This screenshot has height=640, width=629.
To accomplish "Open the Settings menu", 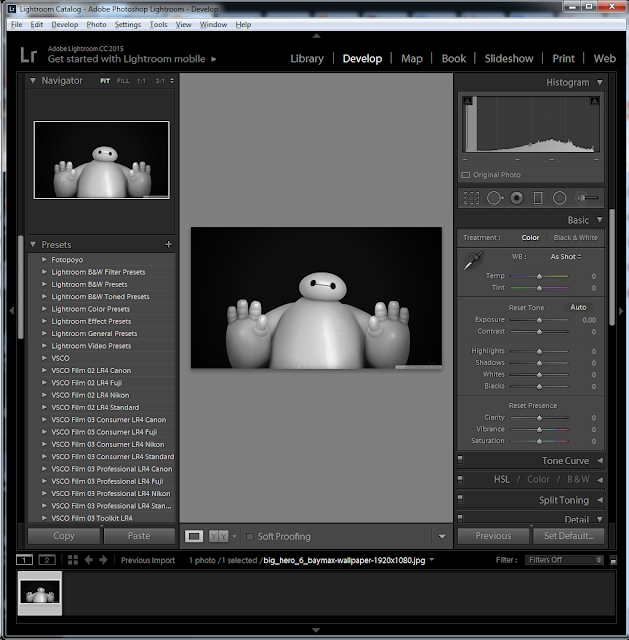I will coord(128,24).
